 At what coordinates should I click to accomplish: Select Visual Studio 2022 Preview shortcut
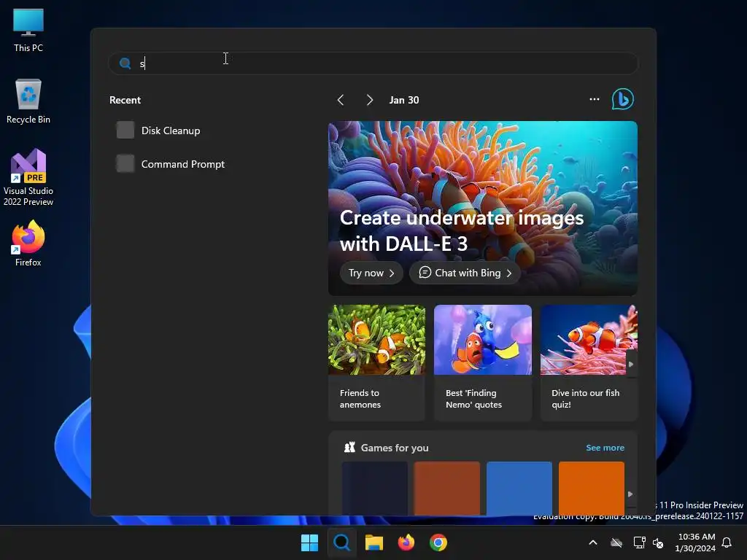pos(28,177)
